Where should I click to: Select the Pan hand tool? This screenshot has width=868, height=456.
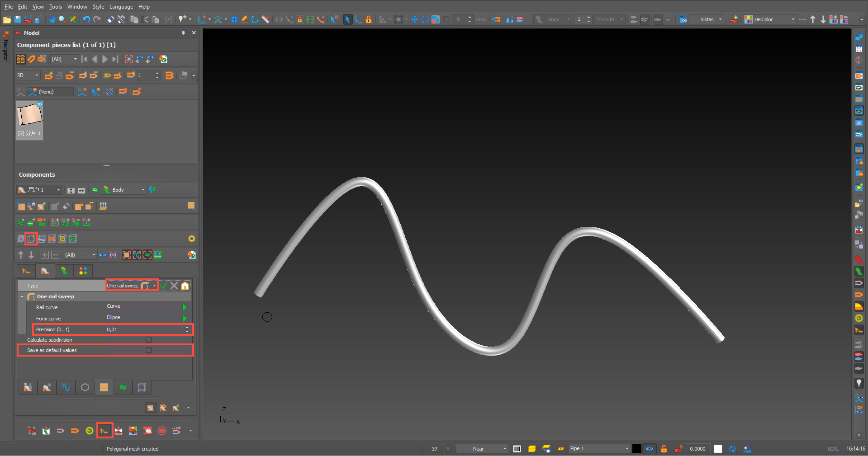(52, 19)
